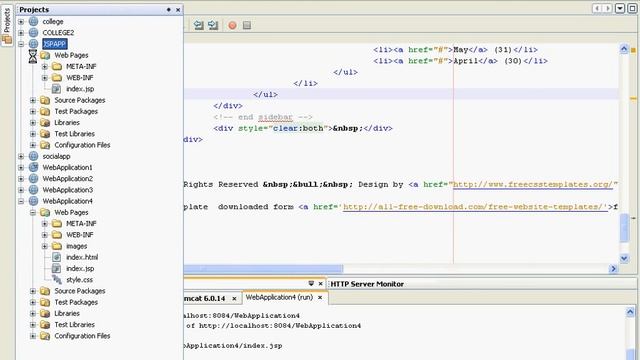Image resolution: width=640 pixels, height=360 pixels.
Task: Minimize the output panel with arrow button
Action: coord(311,283)
